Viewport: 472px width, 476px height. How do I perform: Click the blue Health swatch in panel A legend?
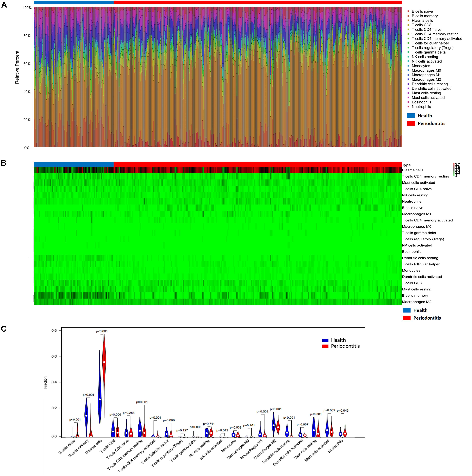click(411, 116)
